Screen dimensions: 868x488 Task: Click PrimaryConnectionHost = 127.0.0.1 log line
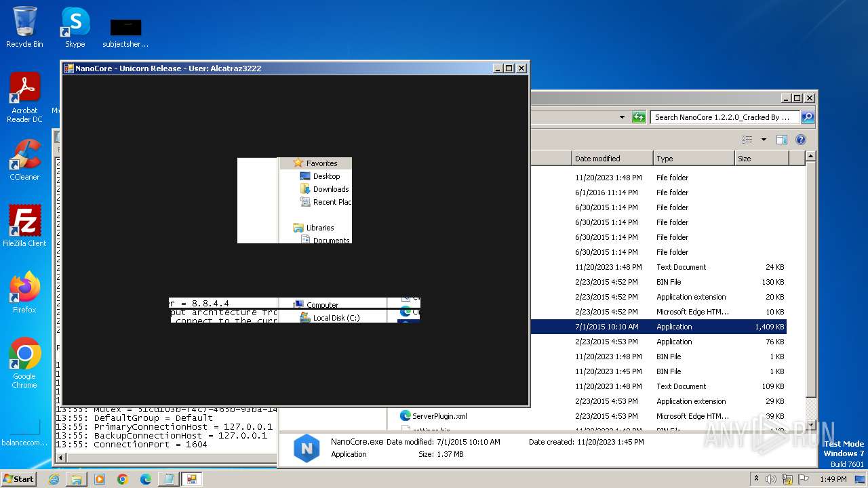pyautogui.click(x=164, y=427)
